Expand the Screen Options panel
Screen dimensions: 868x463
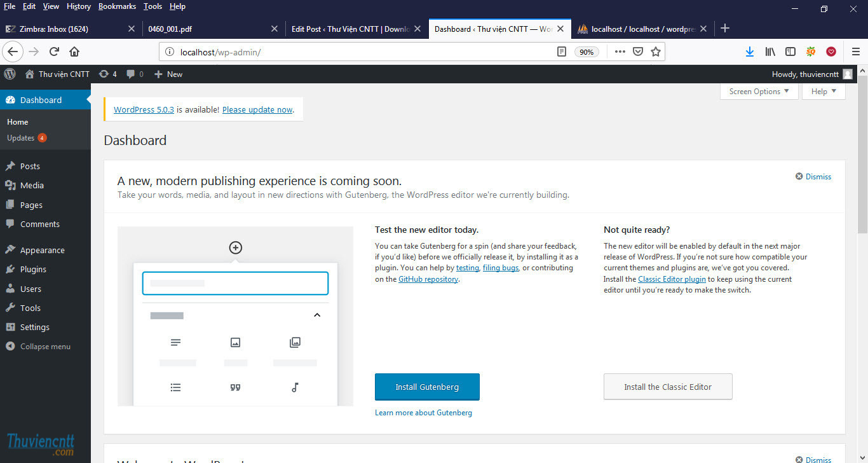759,92
